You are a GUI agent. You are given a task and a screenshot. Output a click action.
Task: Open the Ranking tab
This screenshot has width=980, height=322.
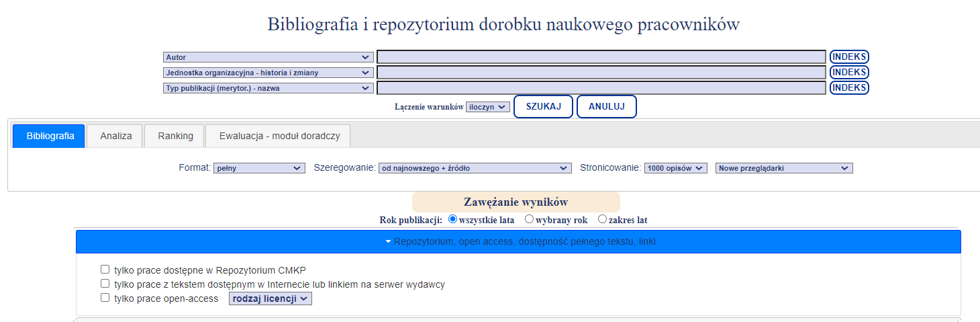(x=175, y=136)
